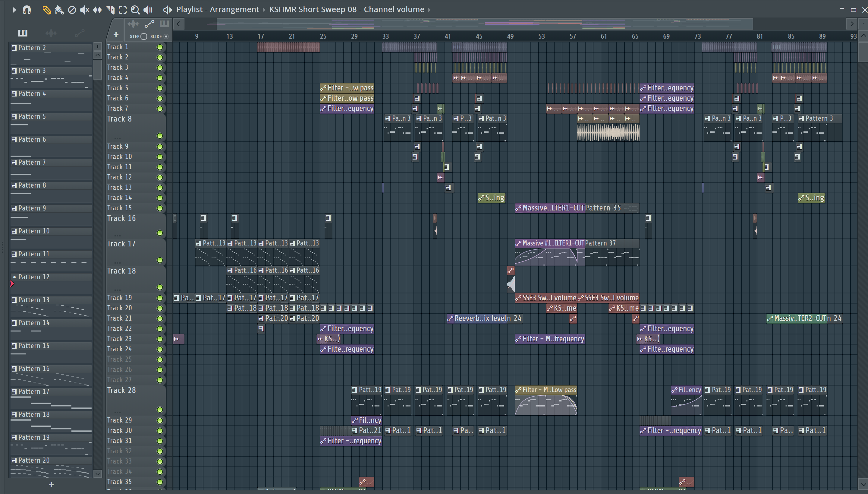Select the Playback speaker tool
Viewport: 868px width, 494px height.
148,10
